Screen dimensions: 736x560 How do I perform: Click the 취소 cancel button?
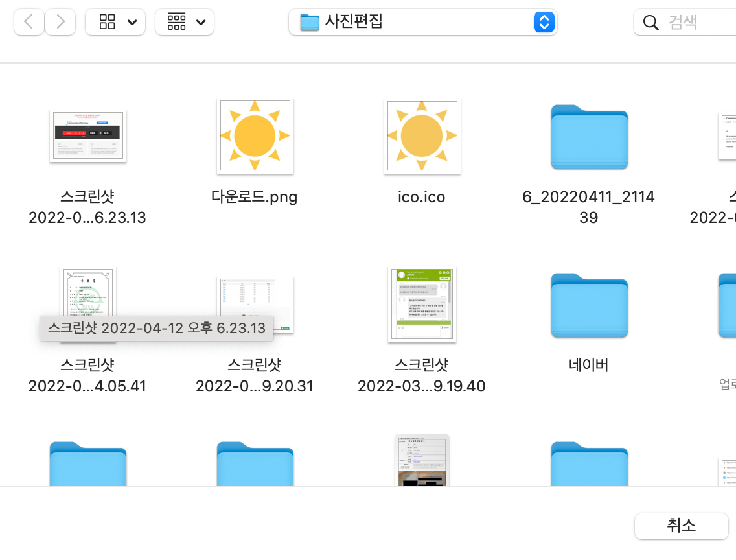pos(682,526)
